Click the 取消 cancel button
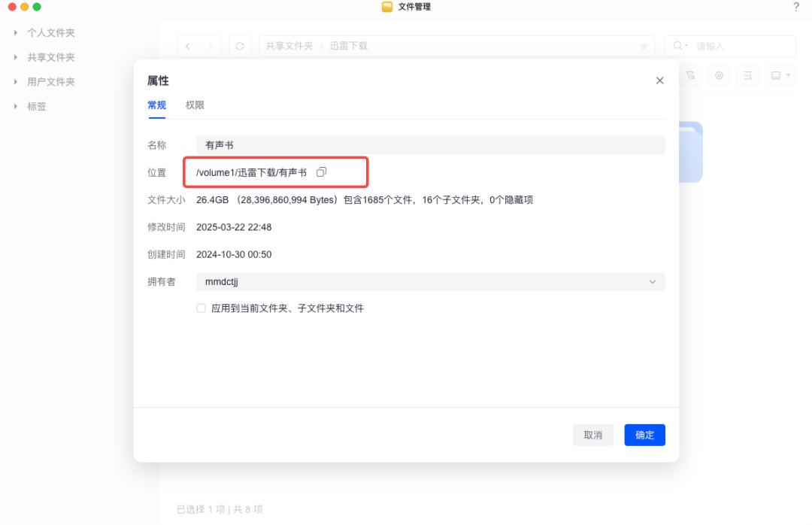 pyautogui.click(x=593, y=435)
